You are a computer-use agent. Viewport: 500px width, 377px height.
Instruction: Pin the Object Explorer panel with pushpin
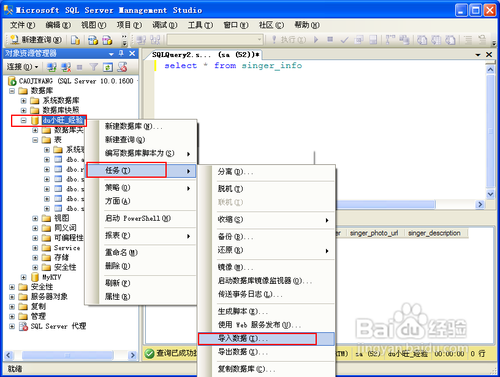(121, 53)
